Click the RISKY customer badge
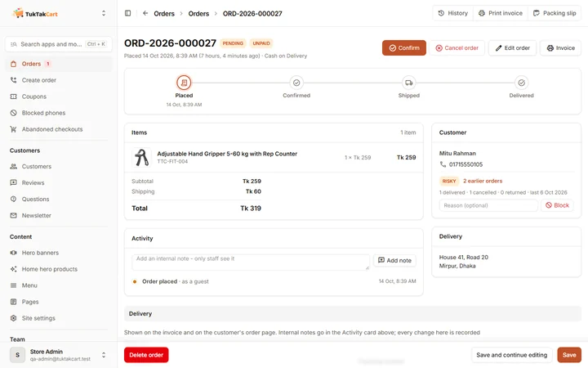Image resolution: width=588 pixels, height=368 pixels. click(449, 181)
